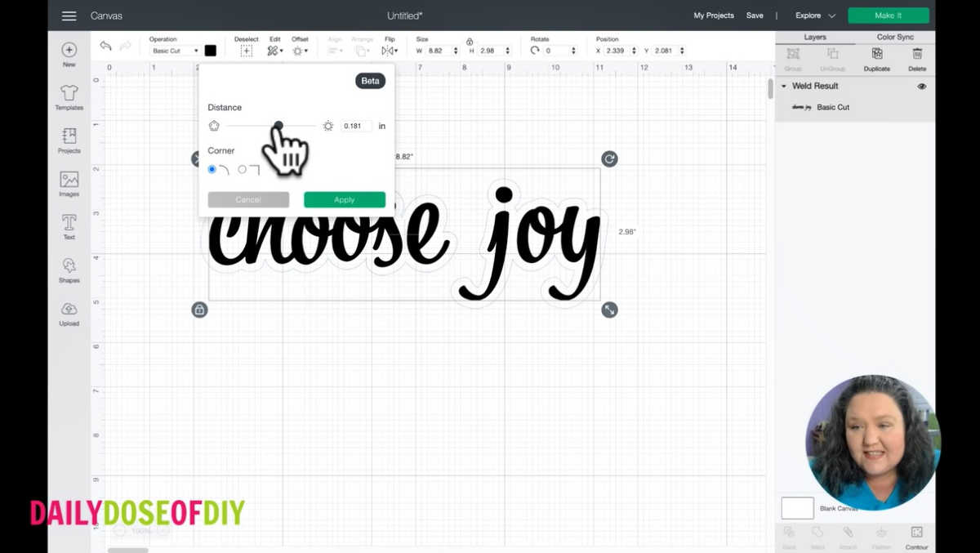Click the Blank Canvas color swatch
Screen dimensions: 980x553
pos(798,508)
